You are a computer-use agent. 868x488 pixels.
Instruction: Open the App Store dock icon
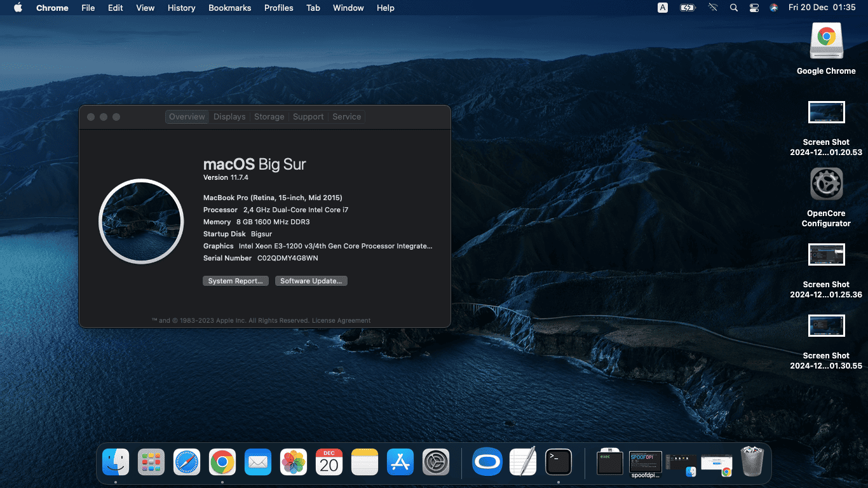click(x=400, y=462)
